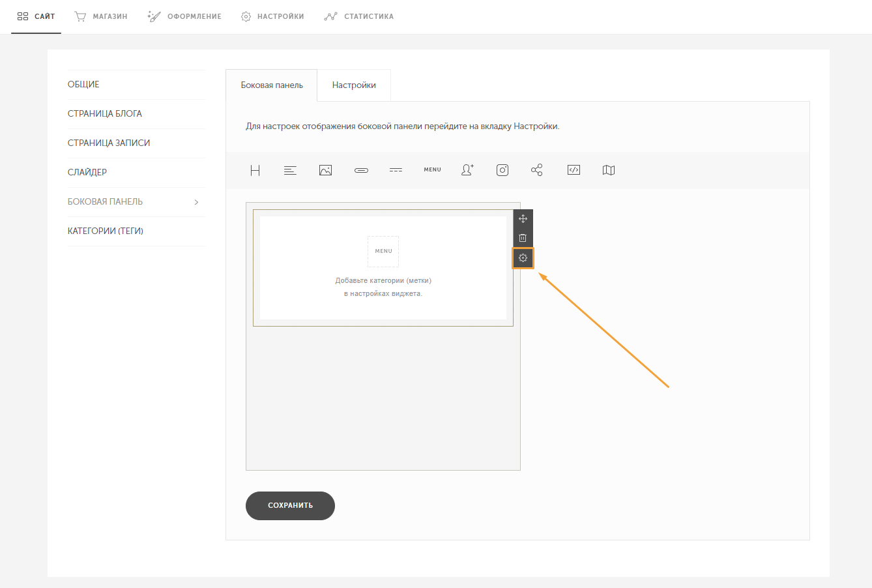
Task: Open the top Настройки menu
Action: [272, 16]
